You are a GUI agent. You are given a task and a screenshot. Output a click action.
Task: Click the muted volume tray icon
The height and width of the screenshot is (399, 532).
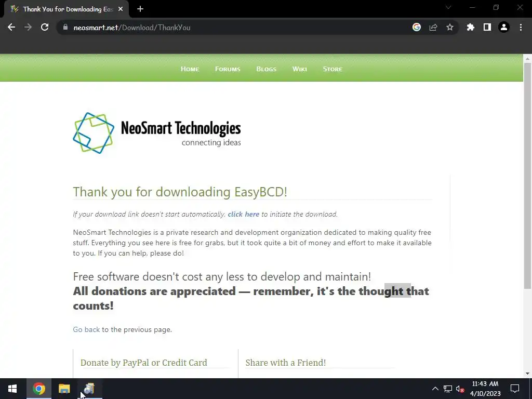point(460,389)
